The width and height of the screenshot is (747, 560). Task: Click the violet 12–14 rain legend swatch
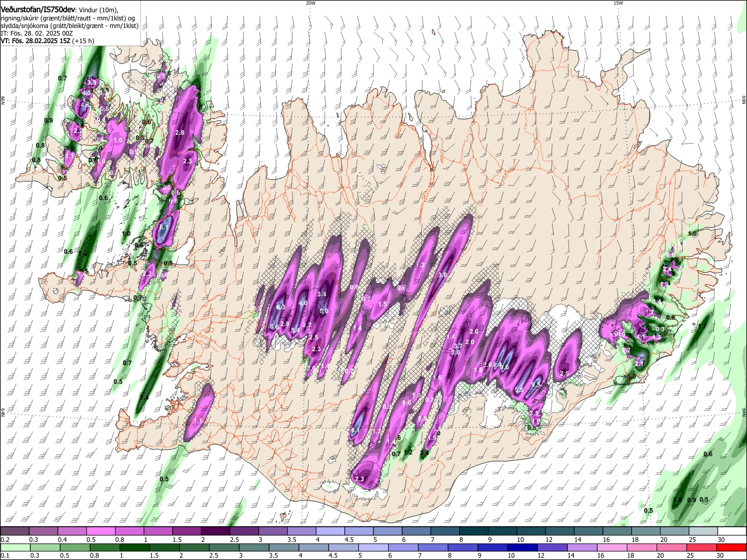553,547
